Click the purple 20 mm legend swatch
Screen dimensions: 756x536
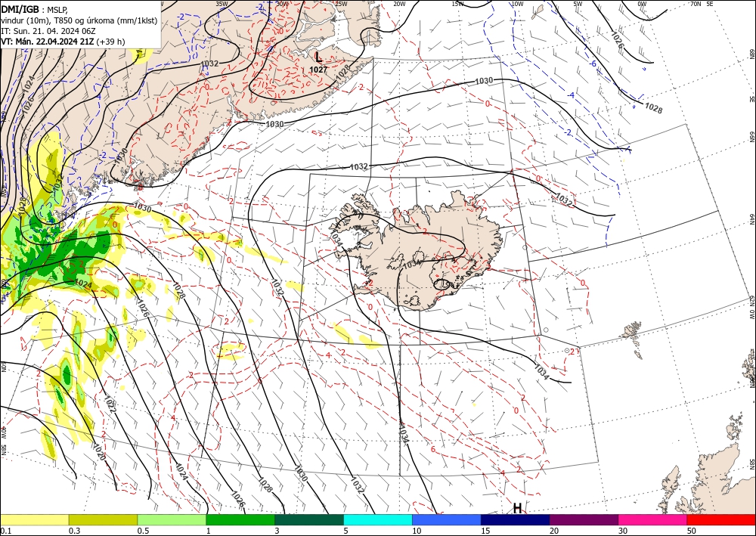[x=584, y=519]
